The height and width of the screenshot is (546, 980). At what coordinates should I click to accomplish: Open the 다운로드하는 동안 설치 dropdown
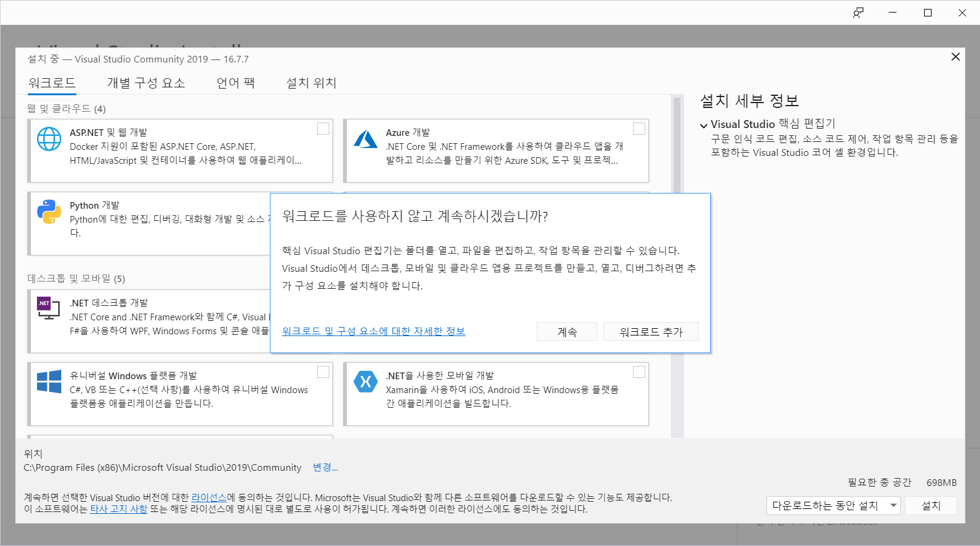coord(833,505)
